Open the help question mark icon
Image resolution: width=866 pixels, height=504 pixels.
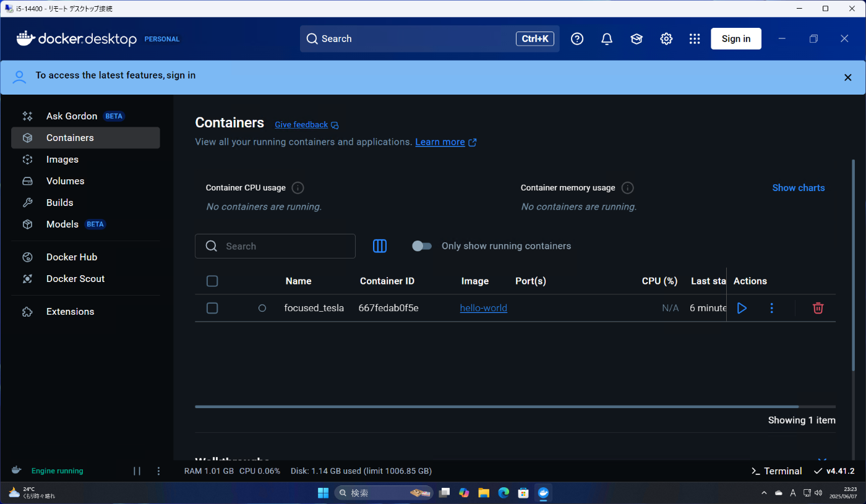tap(577, 39)
